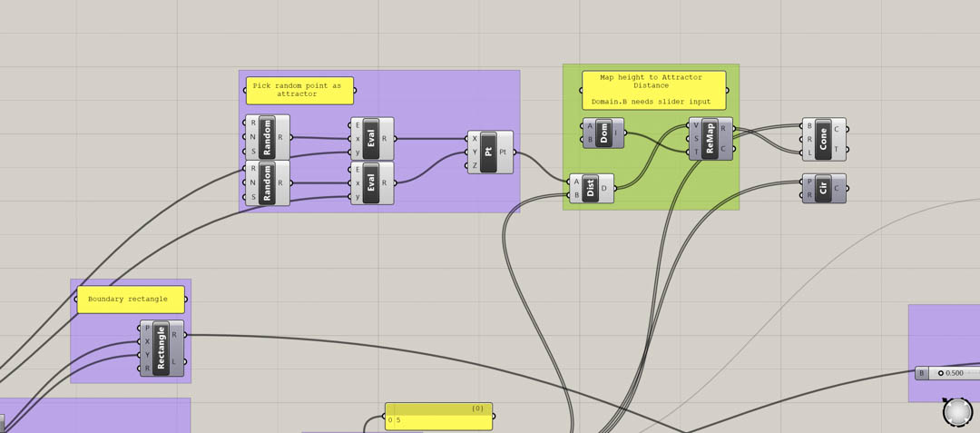Viewport: 980px width, 433px height.
Task: Select the lower Random component
Action: (x=267, y=183)
